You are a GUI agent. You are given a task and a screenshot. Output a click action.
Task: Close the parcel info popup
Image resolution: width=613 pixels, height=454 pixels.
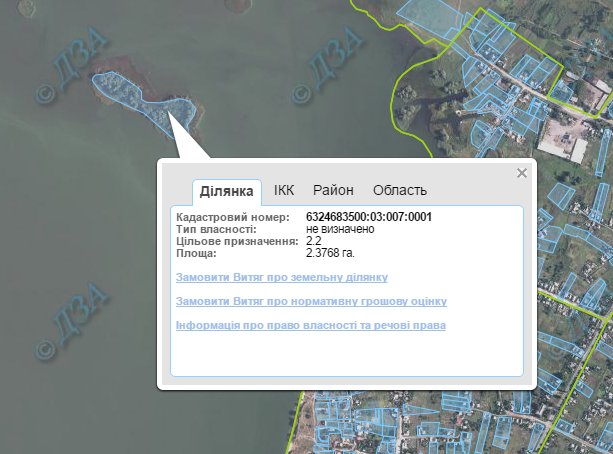(x=521, y=173)
